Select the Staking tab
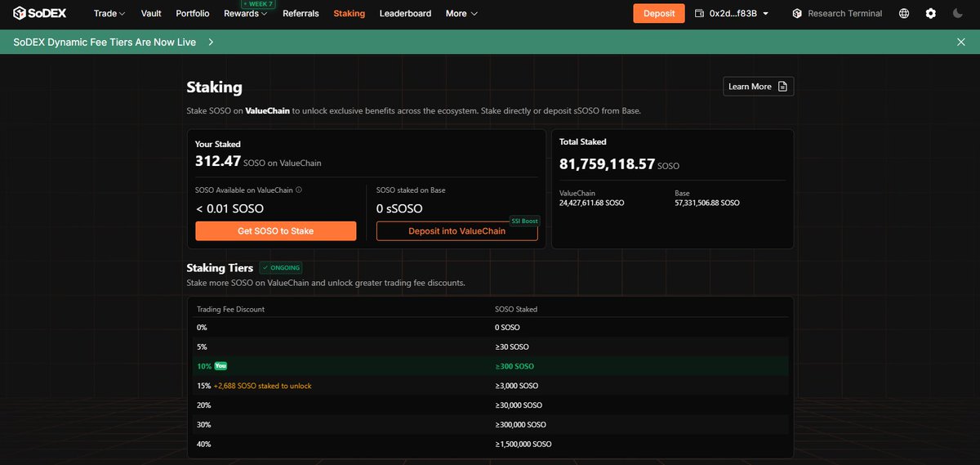 (350, 13)
